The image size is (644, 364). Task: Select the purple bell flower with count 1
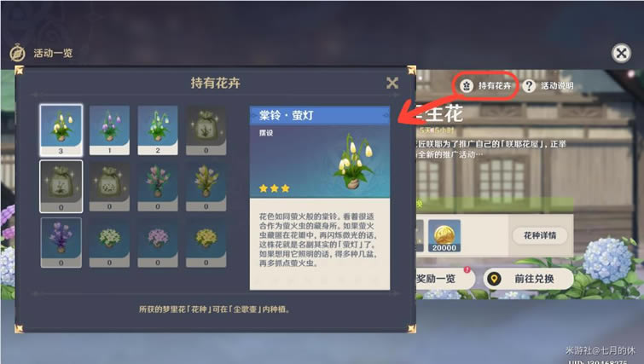pos(109,130)
